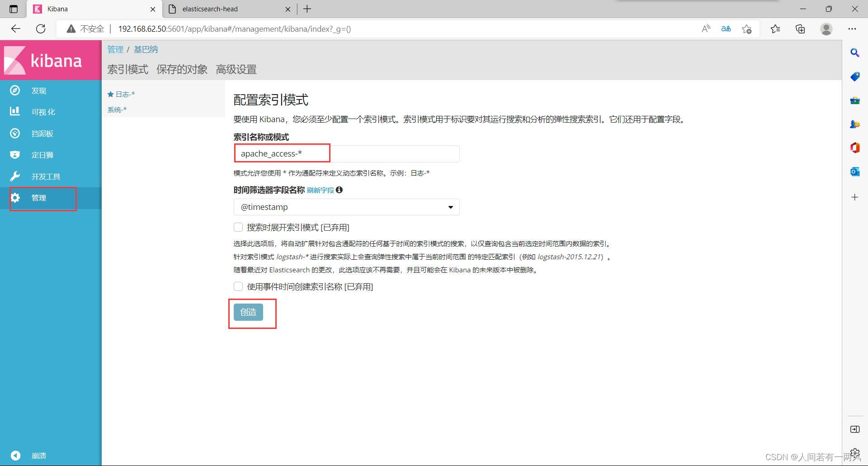Close the Kibana tab
Screen dimensions: 868x466
coord(153,9)
